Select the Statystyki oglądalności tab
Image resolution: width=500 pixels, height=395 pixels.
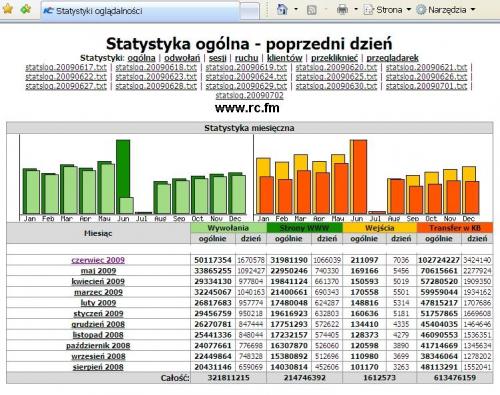pos(140,11)
